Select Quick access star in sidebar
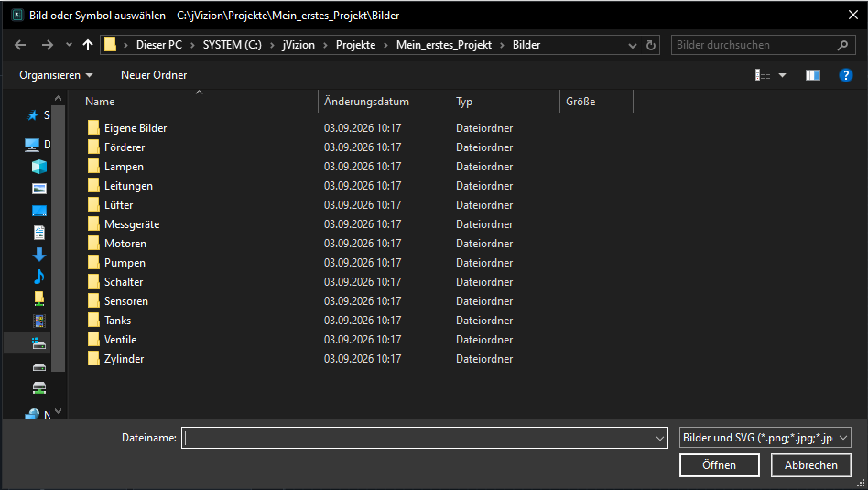Image resolution: width=868 pixels, height=490 pixels. tap(33, 115)
